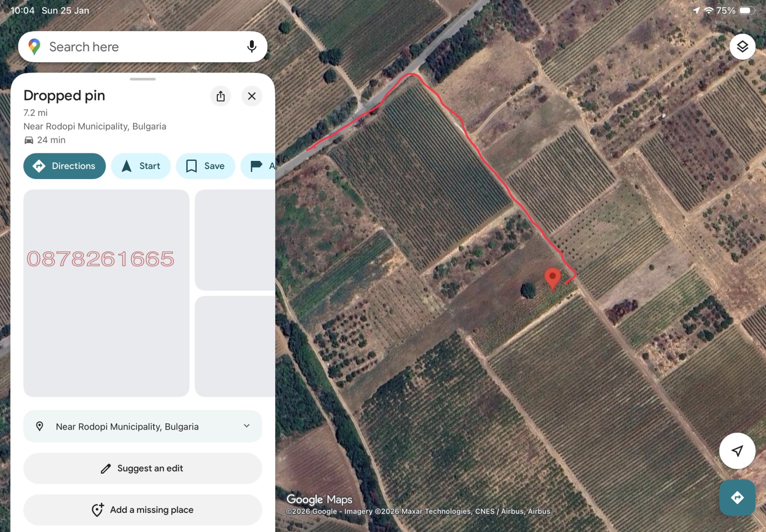The image size is (766, 532).
Task: Click the flag button beside Save
Action: pyautogui.click(x=259, y=166)
